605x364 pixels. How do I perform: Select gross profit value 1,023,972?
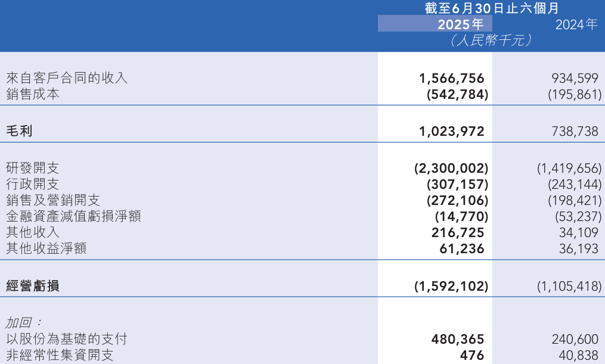[x=452, y=132]
